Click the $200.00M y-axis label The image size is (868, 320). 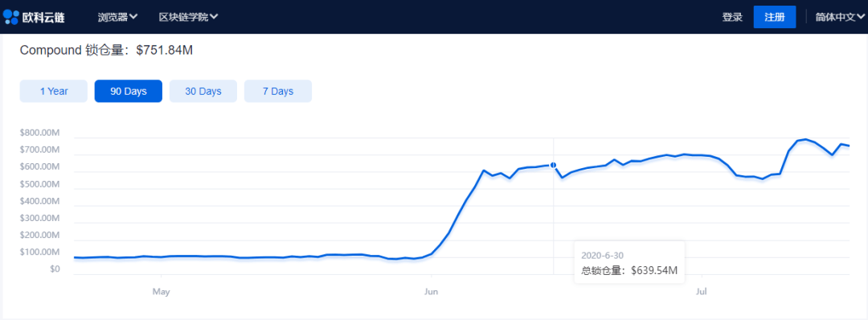click(x=39, y=236)
